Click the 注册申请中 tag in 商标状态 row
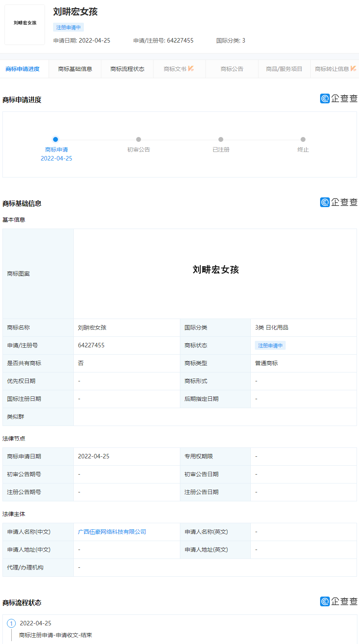 [x=270, y=345]
